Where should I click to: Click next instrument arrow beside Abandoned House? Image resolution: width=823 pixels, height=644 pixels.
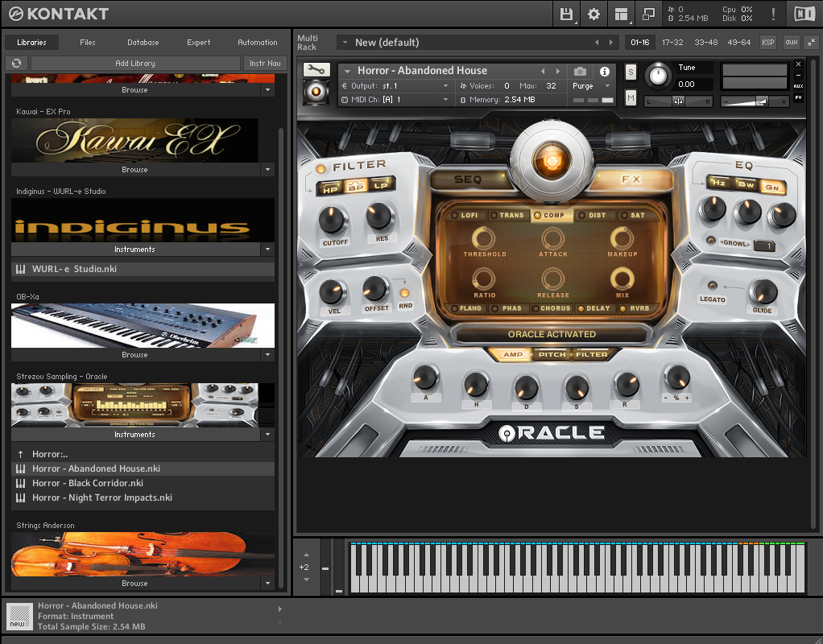click(x=557, y=71)
